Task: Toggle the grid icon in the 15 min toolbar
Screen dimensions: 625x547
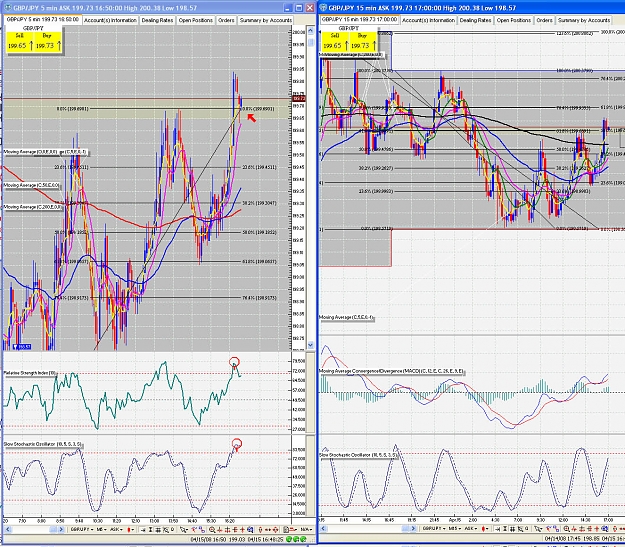Action: 512,529
